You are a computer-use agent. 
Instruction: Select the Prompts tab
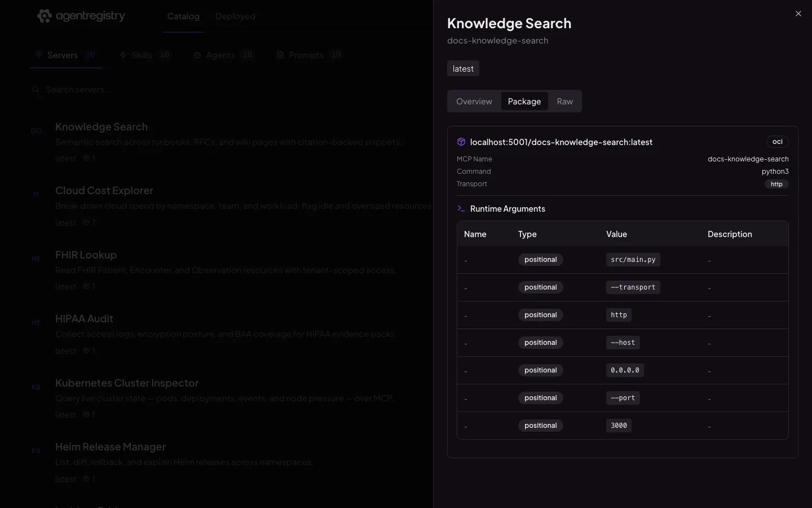tap(310, 55)
